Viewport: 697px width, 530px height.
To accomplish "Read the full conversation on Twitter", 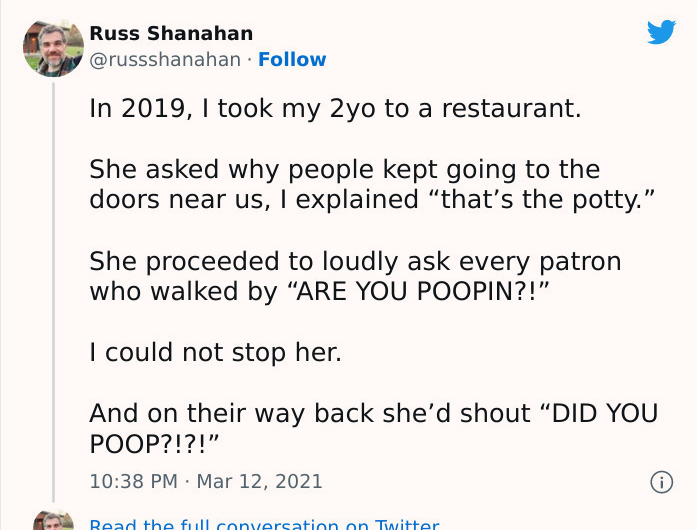I will [x=264, y=524].
